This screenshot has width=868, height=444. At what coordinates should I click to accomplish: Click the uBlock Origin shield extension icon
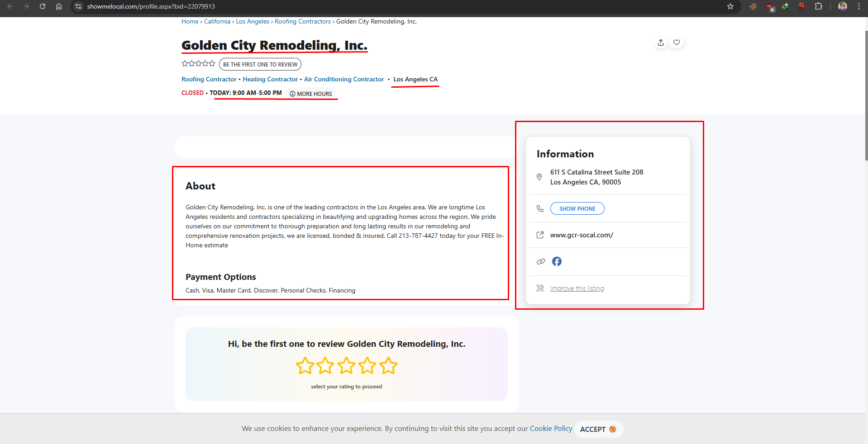coord(770,6)
